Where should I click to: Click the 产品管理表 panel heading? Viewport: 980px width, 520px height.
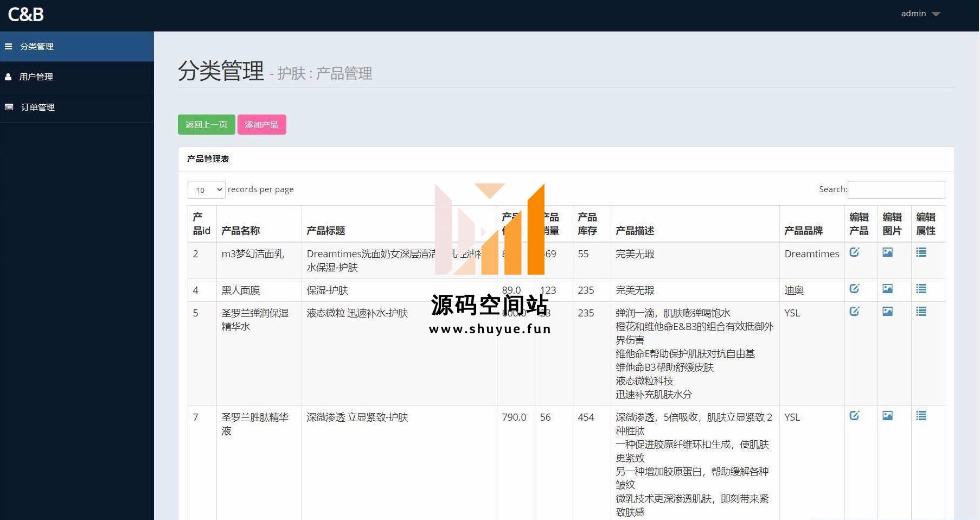(x=208, y=159)
